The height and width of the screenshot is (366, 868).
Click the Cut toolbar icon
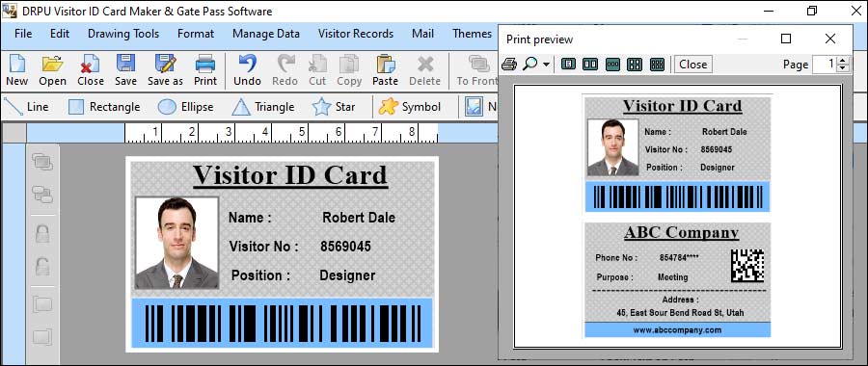[317, 65]
